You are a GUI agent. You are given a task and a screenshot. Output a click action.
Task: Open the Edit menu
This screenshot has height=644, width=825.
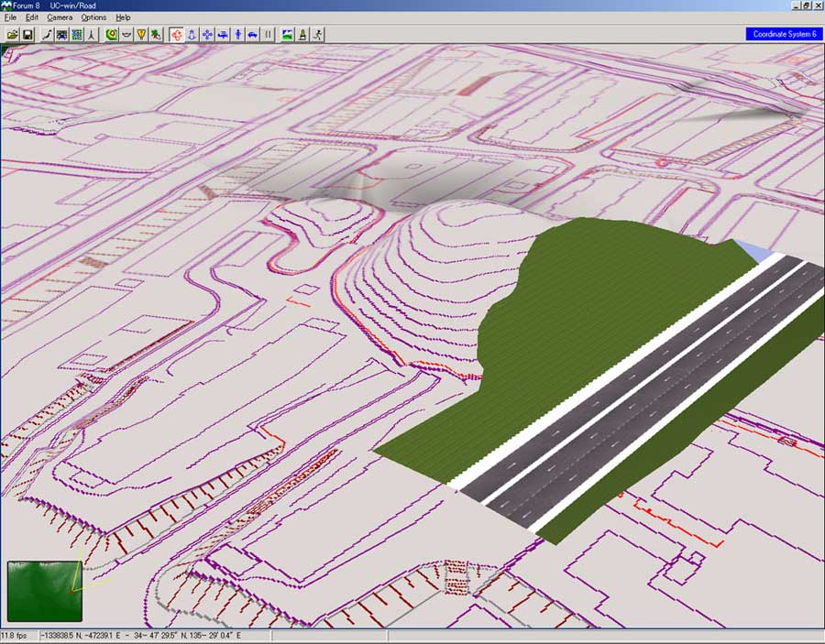[32, 17]
